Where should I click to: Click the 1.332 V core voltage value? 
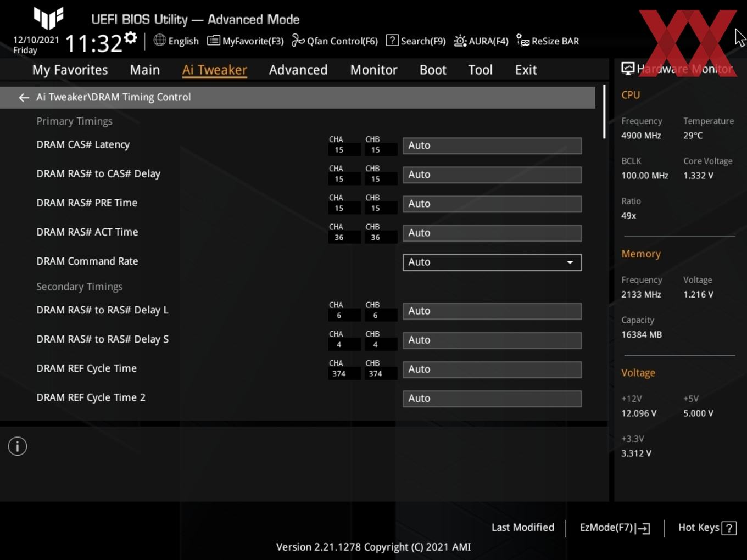698,175
